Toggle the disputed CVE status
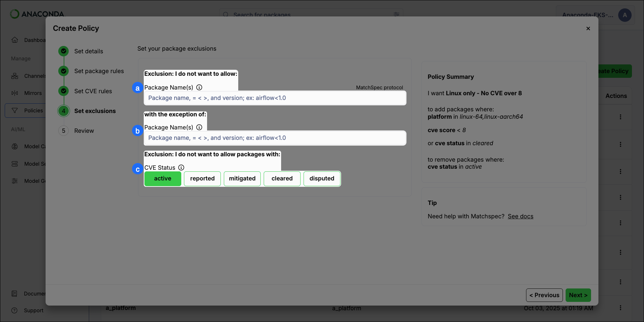This screenshot has width=644, height=322. 322,178
